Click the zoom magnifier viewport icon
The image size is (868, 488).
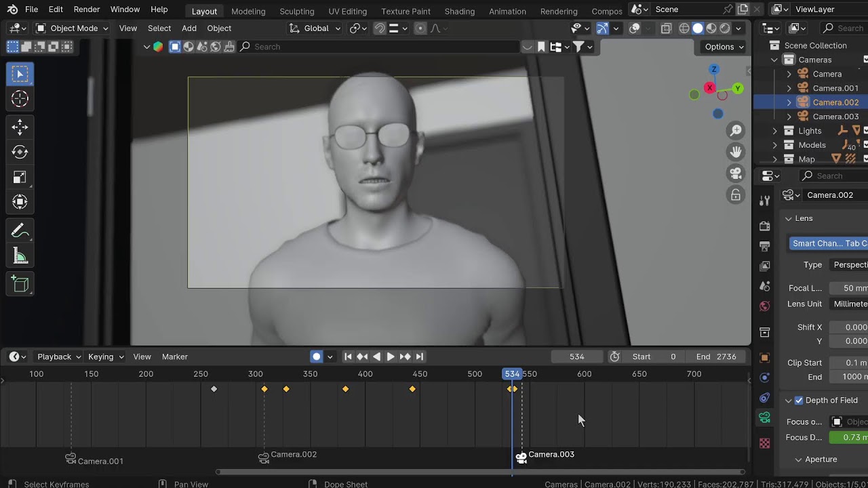click(x=736, y=130)
